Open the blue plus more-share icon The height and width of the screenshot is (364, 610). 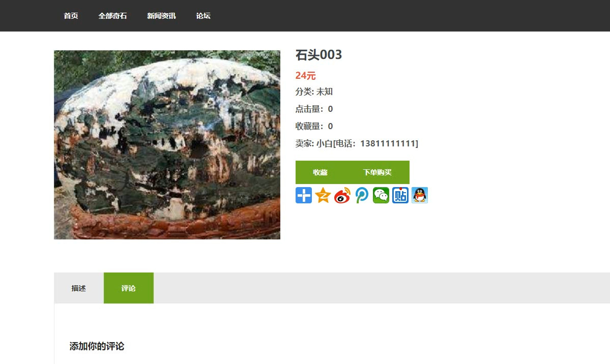click(303, 195)
